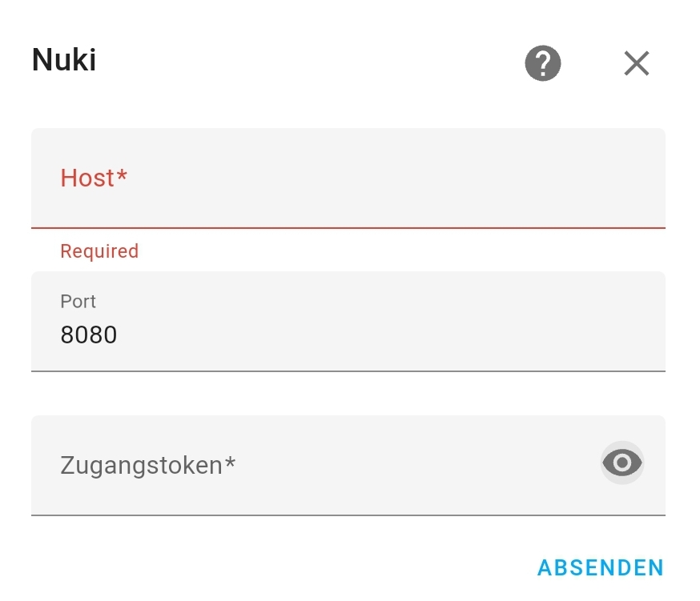This screenshot has width=700, height=601.
Task: Click the gap between Zugangstoken* and eye icon
Action: [416, 465]
